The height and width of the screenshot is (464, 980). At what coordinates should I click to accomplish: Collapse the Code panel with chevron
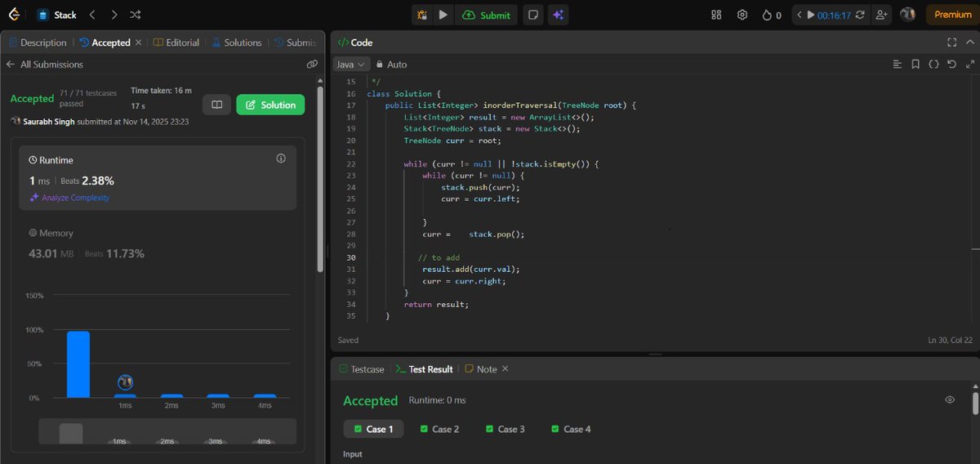(x=969, y=42)
